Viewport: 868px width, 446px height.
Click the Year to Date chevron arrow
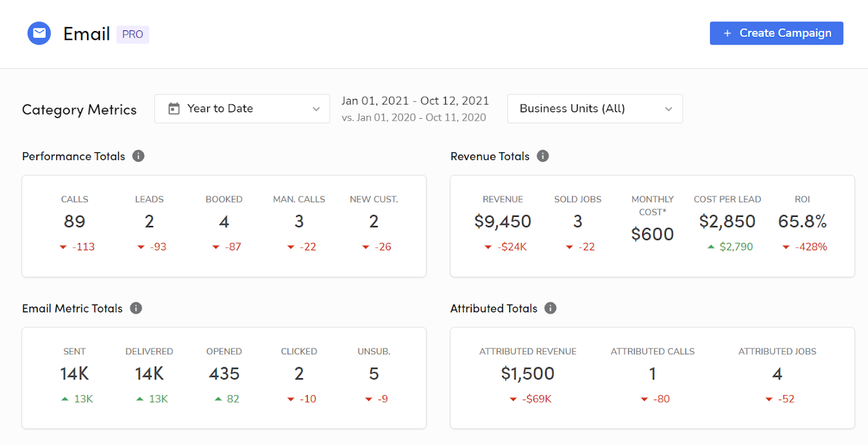pyautogui.click(x=316, y=109)
